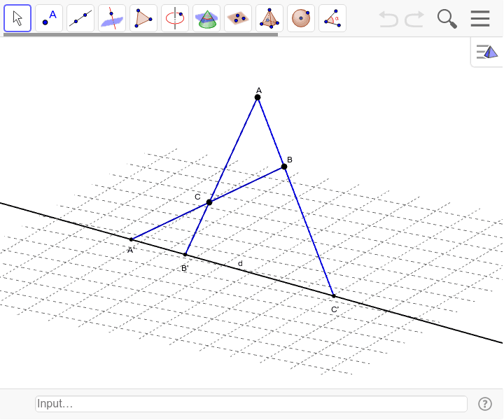The image size is (504, 420).
Task: Open the hamburger main menu
Action: pyautogui.click(x=480, y=19)
